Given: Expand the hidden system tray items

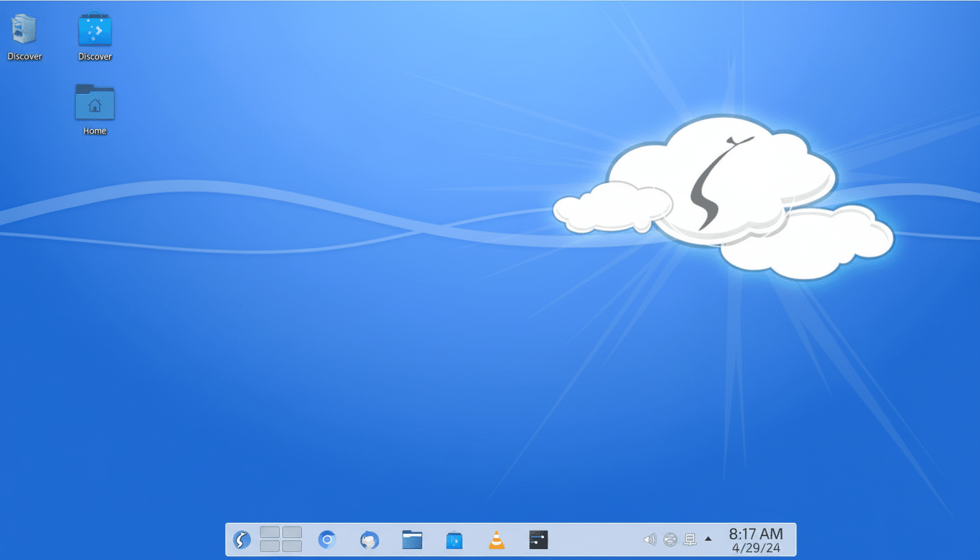Looking at the screenshot, I should click(x=707, y=539).
